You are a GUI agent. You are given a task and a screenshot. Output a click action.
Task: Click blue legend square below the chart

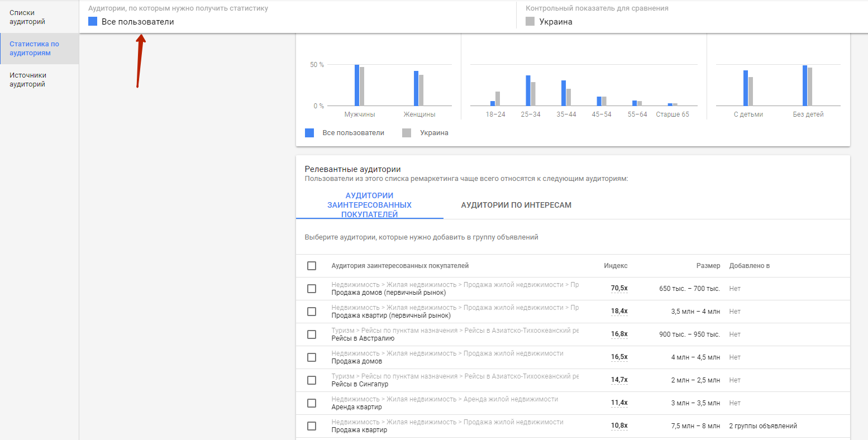click(x=309, y=133)
